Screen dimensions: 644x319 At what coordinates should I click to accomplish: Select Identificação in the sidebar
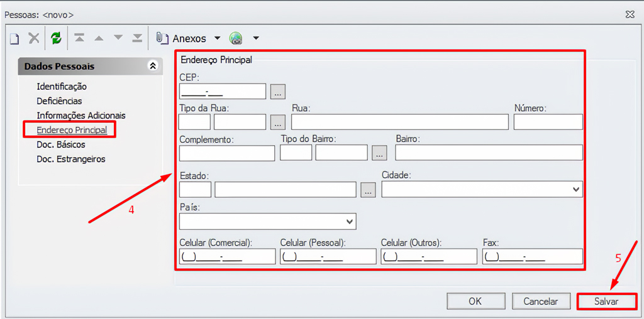pos(62,87)
